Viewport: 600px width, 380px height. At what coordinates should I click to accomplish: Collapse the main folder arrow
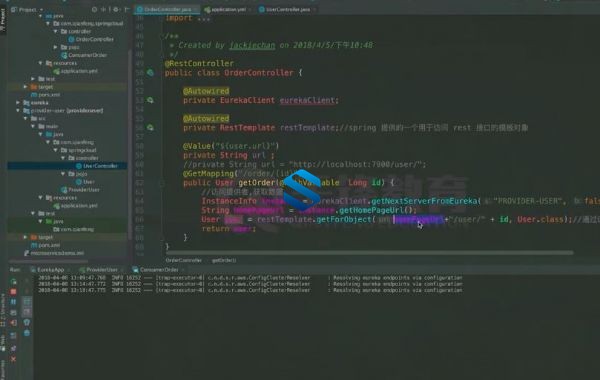(x=33, y=126)
